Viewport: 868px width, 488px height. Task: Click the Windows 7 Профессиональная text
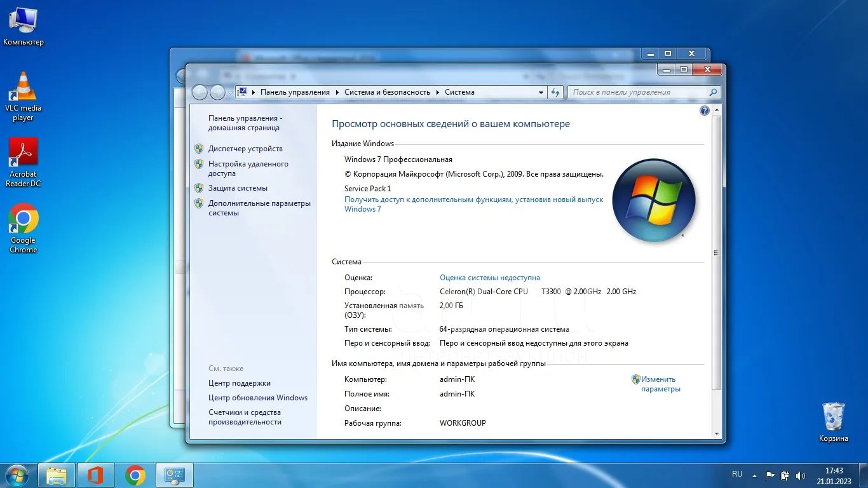tap(398, 159)
